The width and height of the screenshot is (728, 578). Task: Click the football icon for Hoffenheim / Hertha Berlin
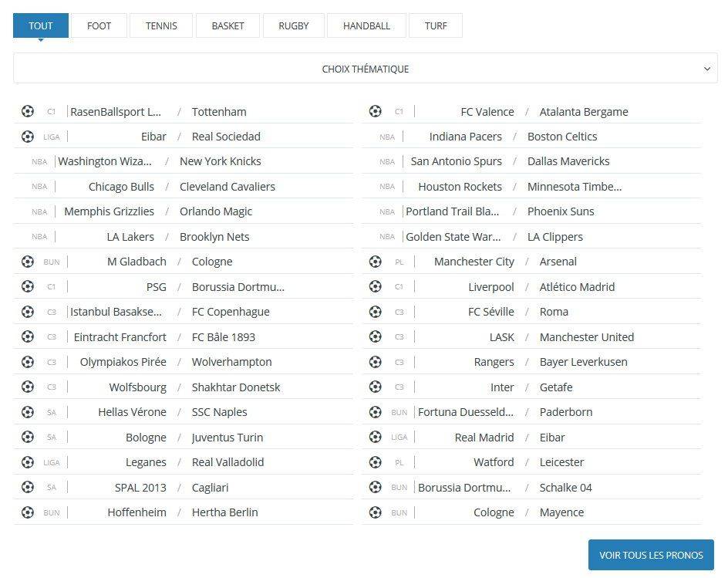click(x=28, y=512)
